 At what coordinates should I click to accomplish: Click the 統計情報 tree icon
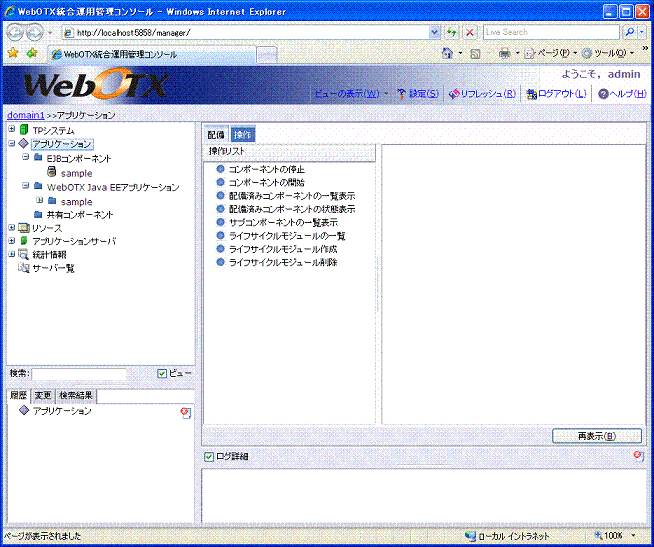pos(24,254)
